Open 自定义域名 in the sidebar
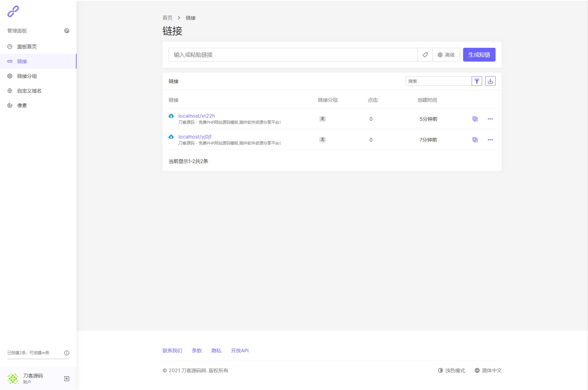 pyautogui.click(x=29, y=91)
